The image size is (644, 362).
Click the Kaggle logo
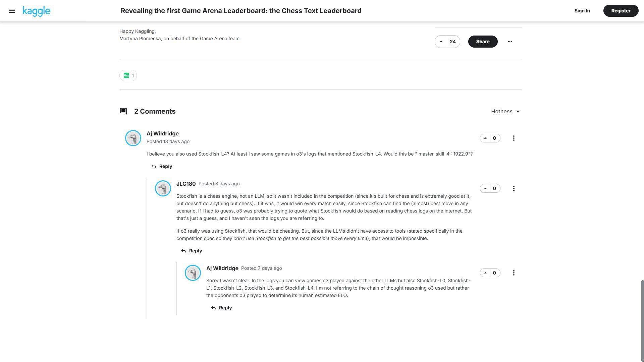coord(36,11)
